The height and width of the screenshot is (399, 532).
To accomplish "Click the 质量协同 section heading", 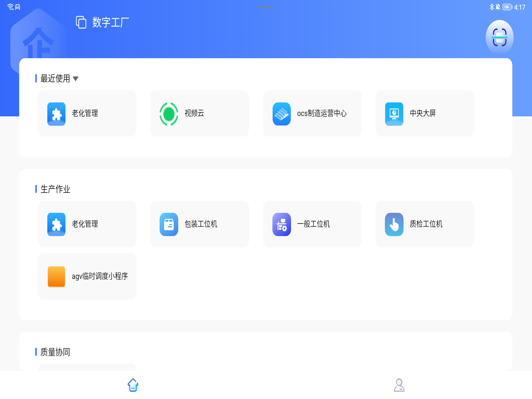I will click(x=55, y=352).
